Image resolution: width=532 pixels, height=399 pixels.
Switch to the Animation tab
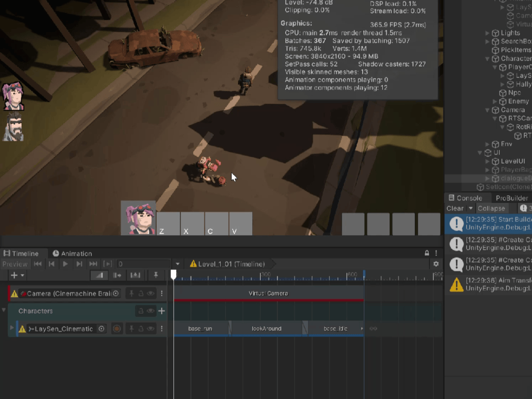click(72, 253)
